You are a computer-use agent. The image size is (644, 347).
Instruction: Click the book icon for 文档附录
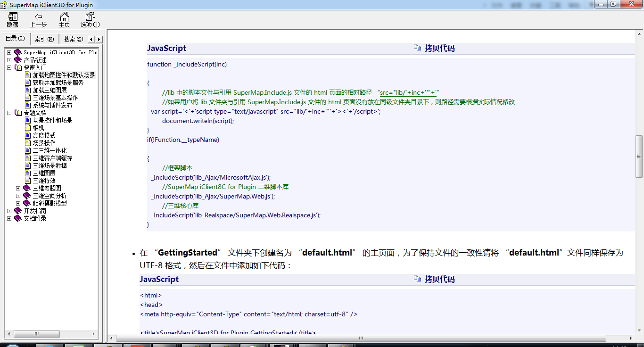pos(18,218)
